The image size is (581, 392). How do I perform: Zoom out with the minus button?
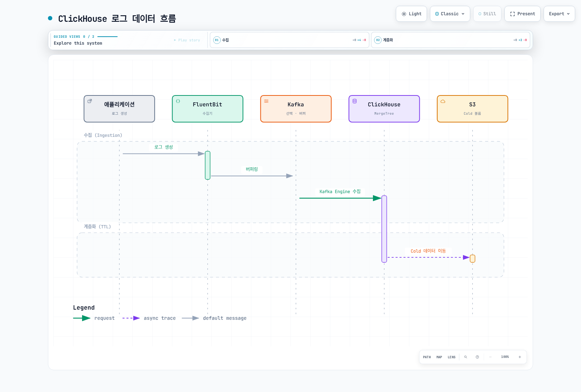click(490, 357)
